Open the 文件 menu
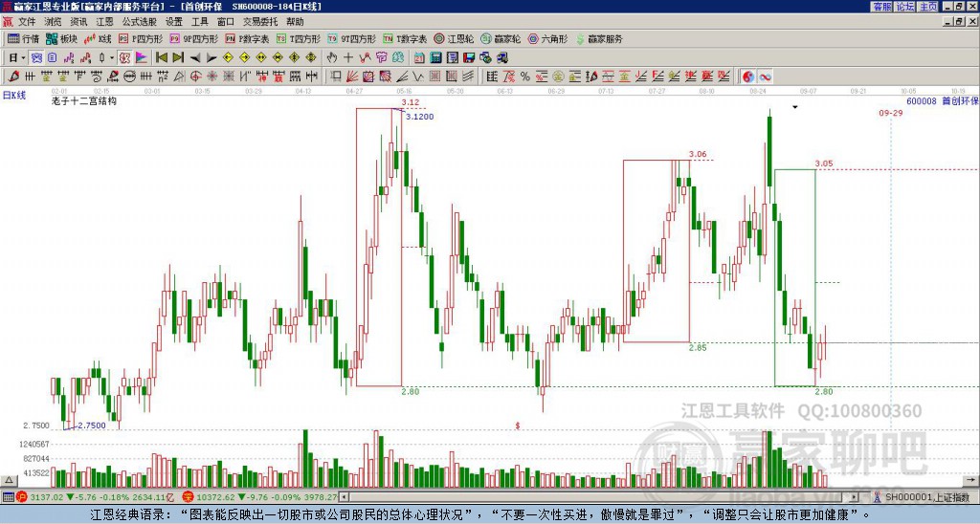This screenshot has height=524, width=980. coord(27,22)
